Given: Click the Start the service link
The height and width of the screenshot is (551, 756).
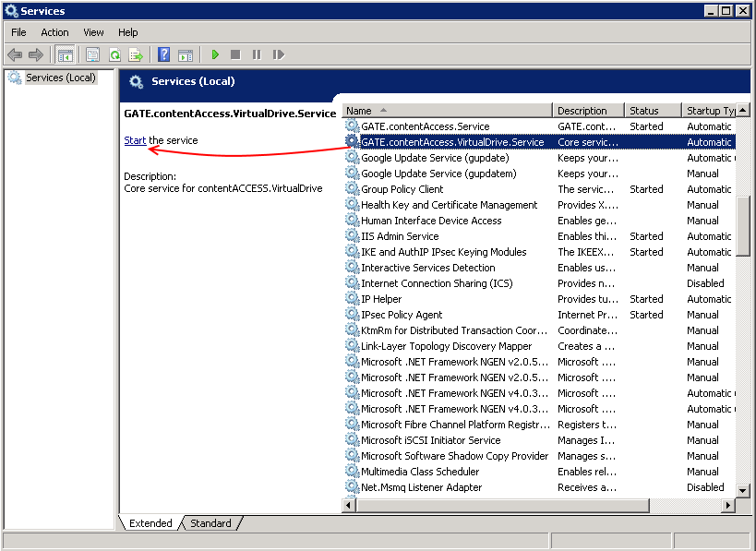Looking at the screenshot, I should 135,140.
